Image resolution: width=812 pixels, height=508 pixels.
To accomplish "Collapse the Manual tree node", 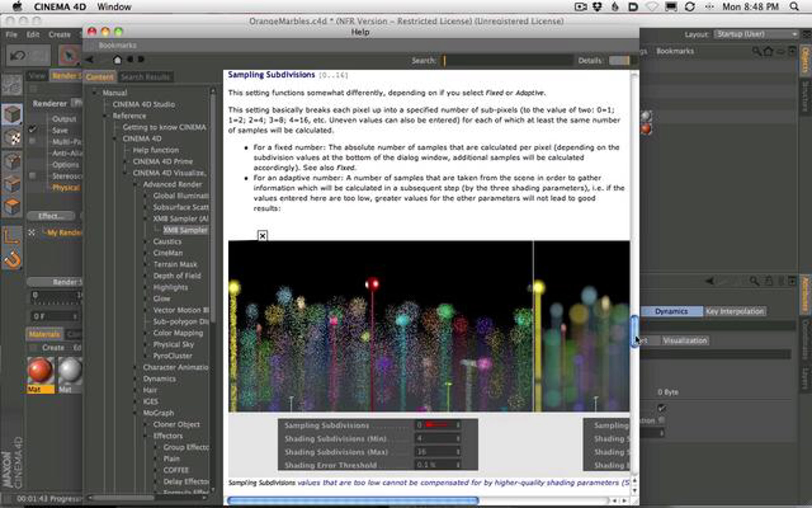I will click(95, 92).
